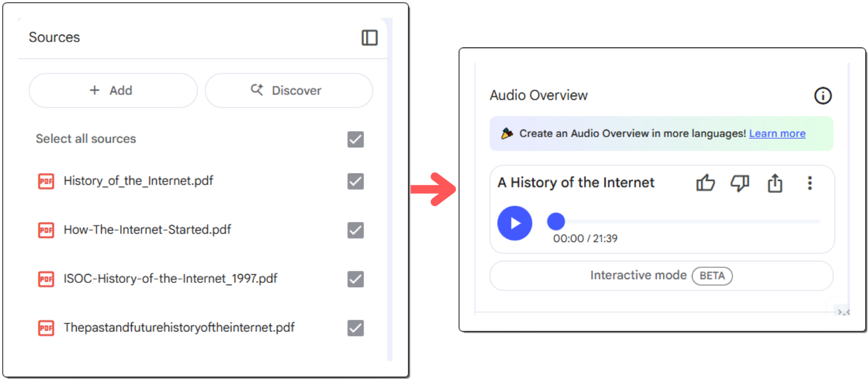Give the audio overview a thumbs down
The height and width of the screenshot is (379, 868).
pyautogui.click(x=740, y=183)
